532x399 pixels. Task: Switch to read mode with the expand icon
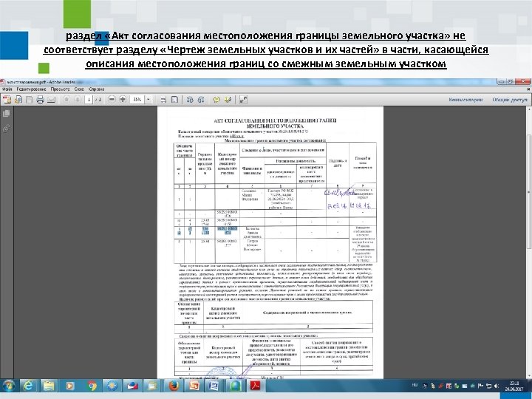tap(243, 100)
